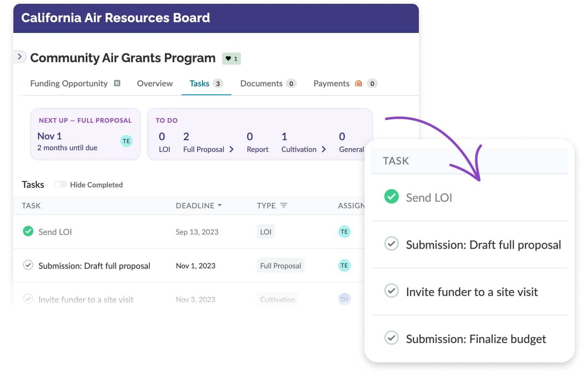Mark Invite funder to a site visit complete

(x=28, y=299)
